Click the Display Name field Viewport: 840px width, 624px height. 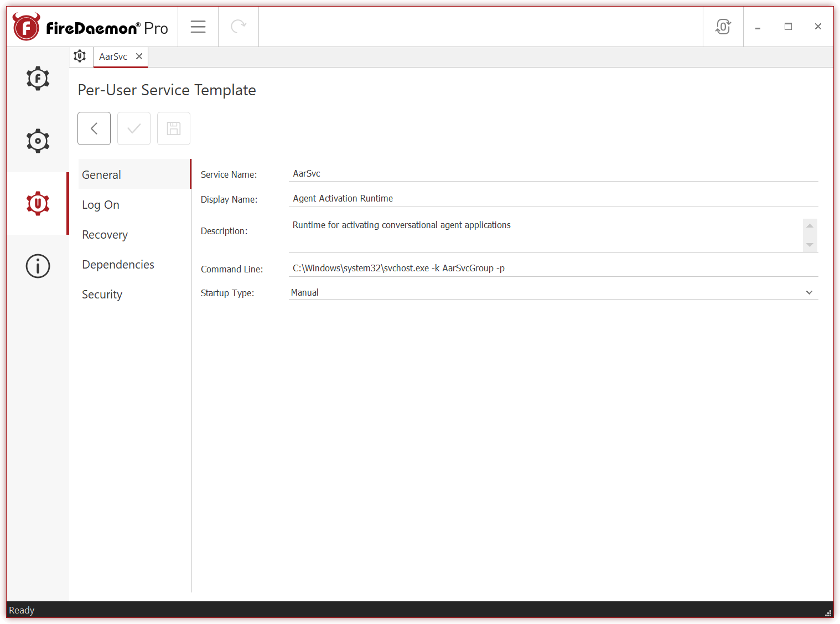[x=553, y=199]
